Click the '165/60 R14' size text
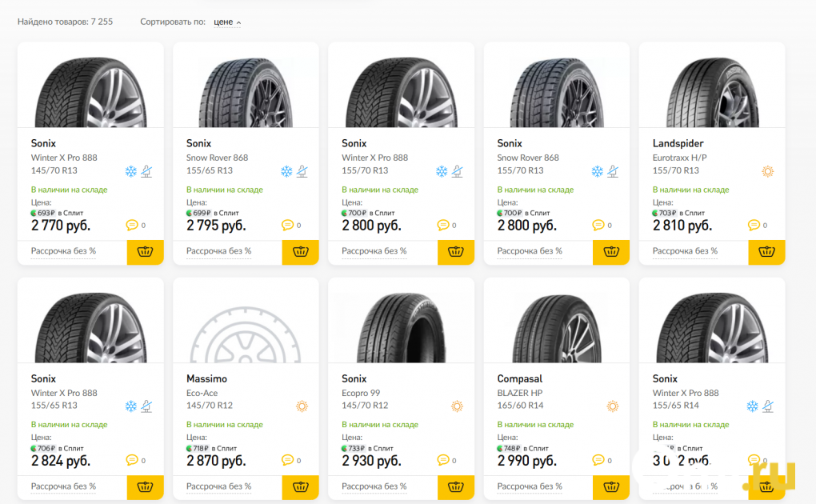The height and width of the screenshot is (504, 816). tap(520, 406)
